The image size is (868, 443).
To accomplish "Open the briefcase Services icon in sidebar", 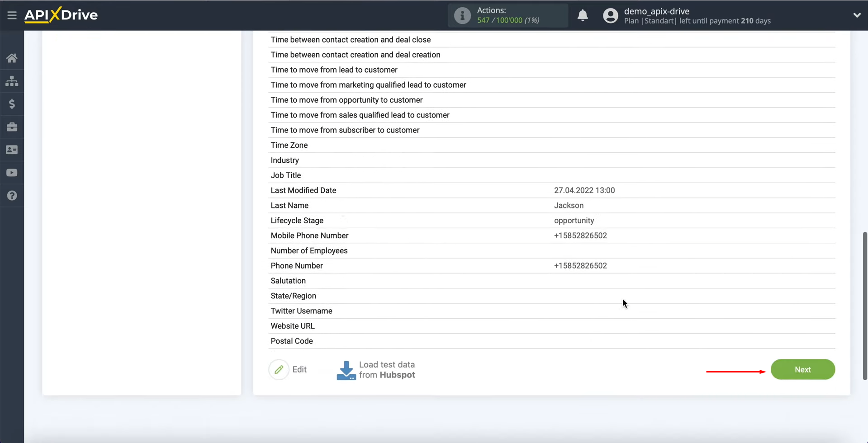I will [x=12, y=127].
